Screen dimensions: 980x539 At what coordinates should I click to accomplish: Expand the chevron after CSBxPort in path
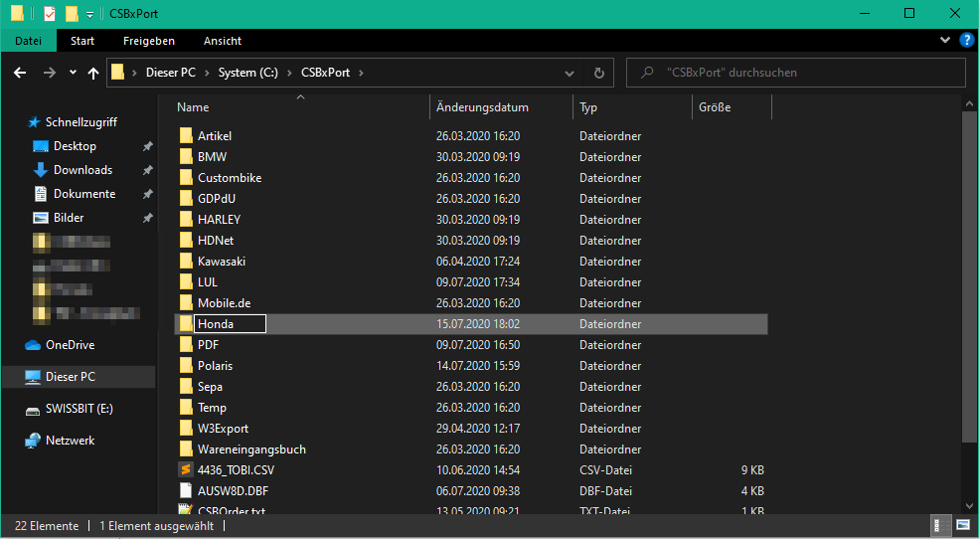coord(361,73)
